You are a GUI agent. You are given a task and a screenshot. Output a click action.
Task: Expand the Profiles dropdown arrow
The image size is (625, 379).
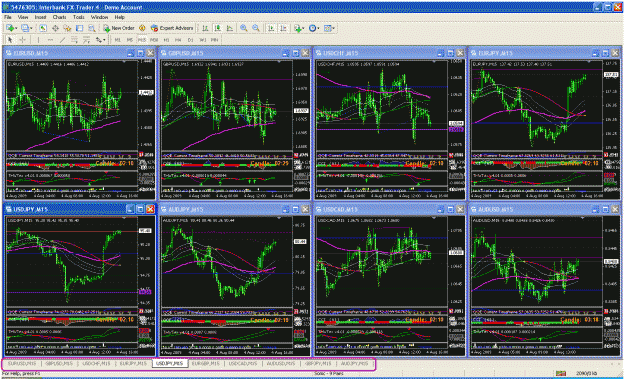(31, 28)
